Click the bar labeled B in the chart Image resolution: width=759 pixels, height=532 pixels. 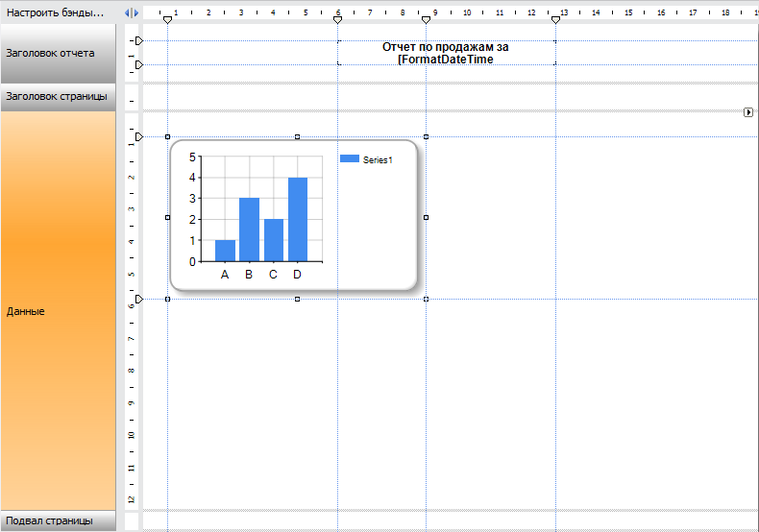tap(249, 230)
